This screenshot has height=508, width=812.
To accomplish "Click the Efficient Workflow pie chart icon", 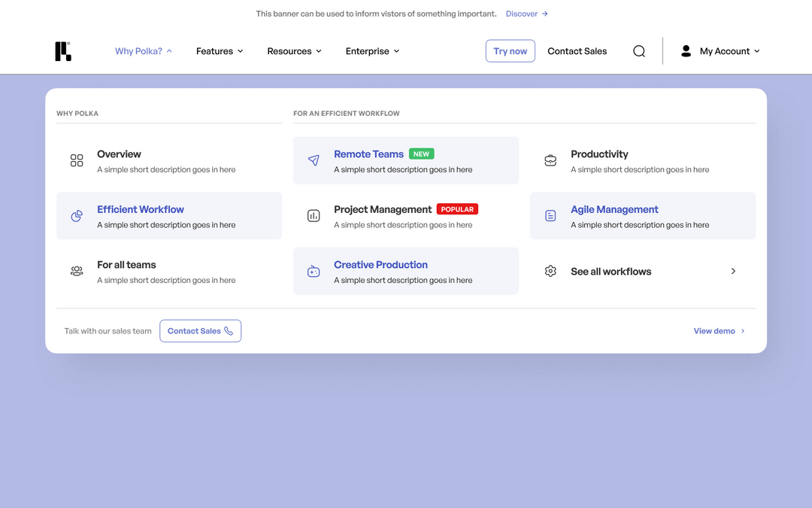I will [x=76, y=216].
